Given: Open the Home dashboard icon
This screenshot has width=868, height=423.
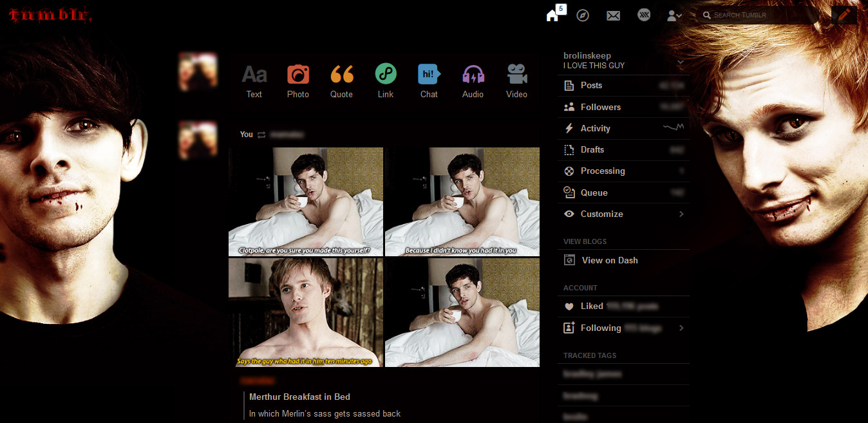Looking at the screenshot, I should tap(552, 15).
